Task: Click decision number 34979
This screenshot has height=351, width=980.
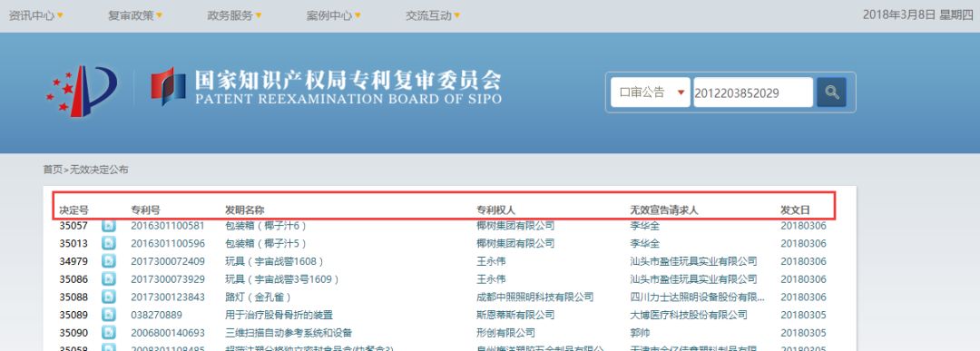Action: [x=73, y=261]
